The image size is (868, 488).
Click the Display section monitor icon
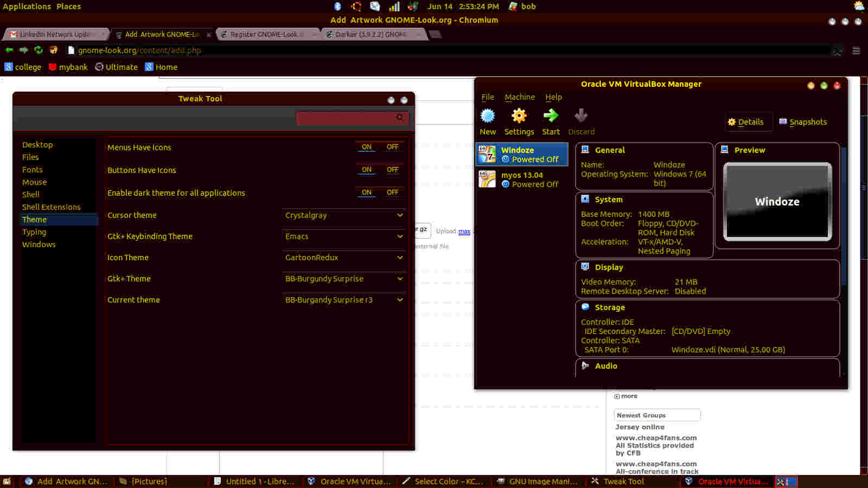[x=585, y=267]
